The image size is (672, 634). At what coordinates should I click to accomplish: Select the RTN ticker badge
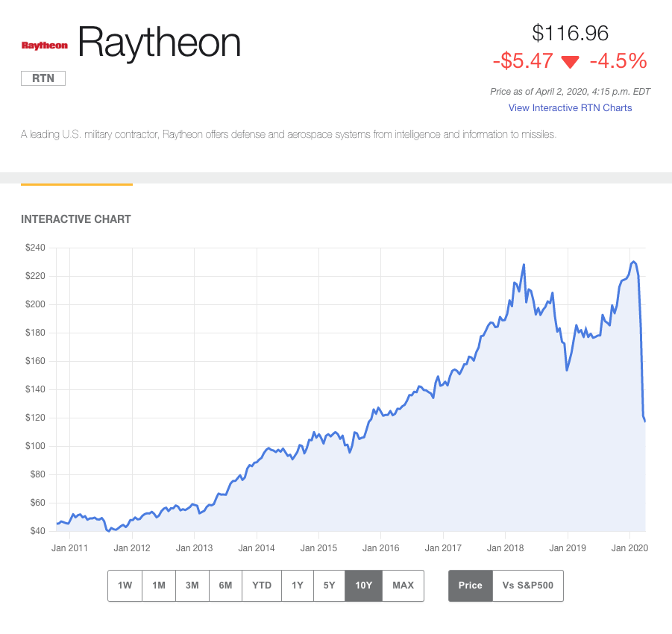(43, 78)
